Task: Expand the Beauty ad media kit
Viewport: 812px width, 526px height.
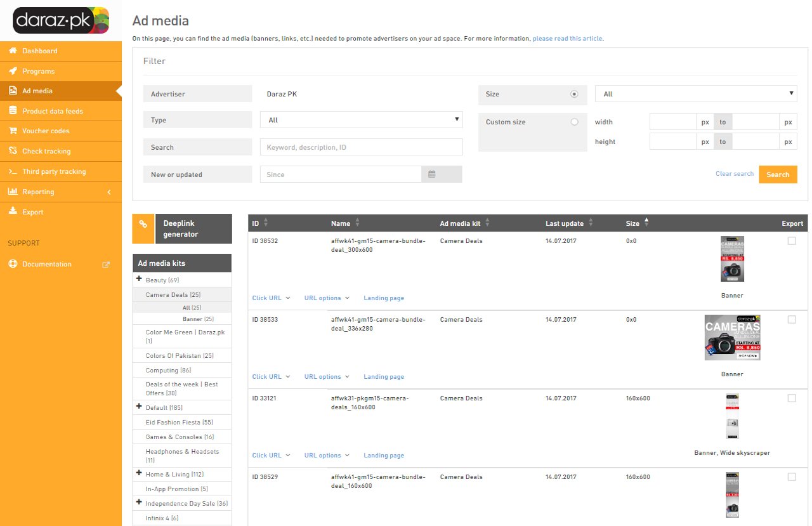Action: coord(139,279)
